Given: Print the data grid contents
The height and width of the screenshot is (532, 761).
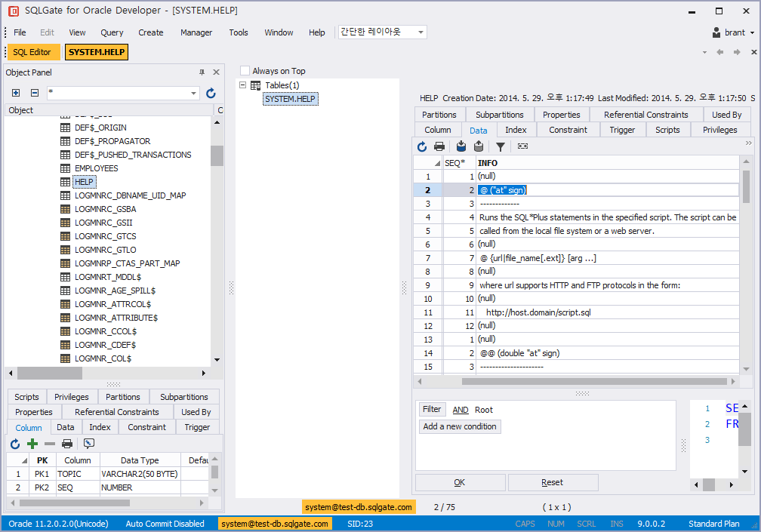Looking at the screenshot, I should [439, 146].
